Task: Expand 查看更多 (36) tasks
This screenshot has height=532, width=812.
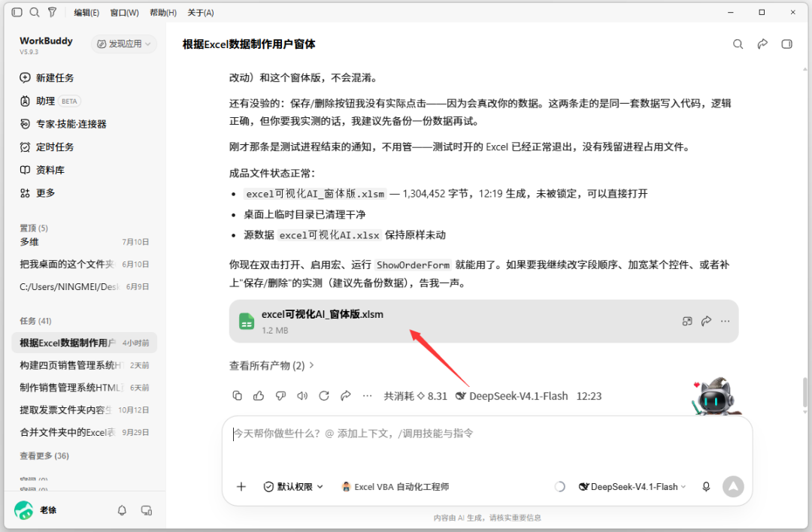Action: click(44, 455)
